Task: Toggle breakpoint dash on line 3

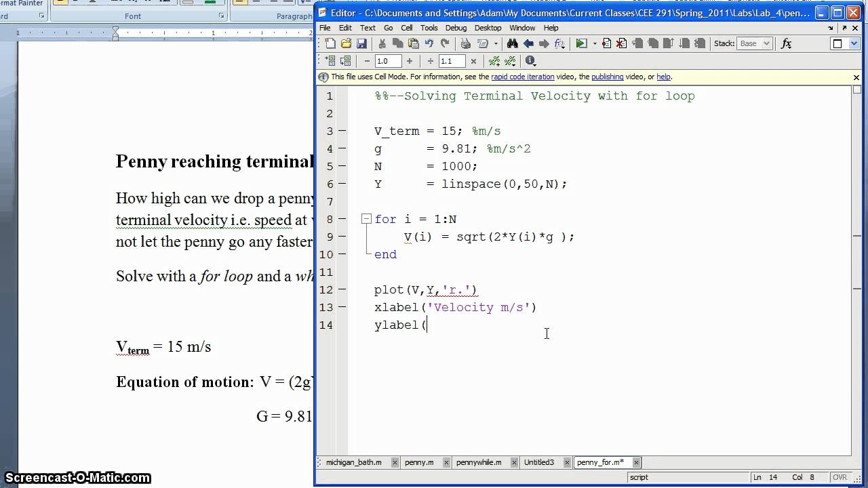Action: (342, 131)
